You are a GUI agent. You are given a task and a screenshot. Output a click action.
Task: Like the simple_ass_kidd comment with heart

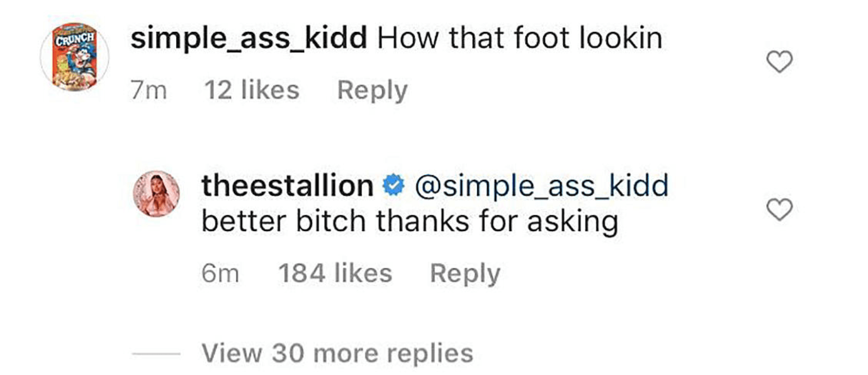[x=779, y=62]
